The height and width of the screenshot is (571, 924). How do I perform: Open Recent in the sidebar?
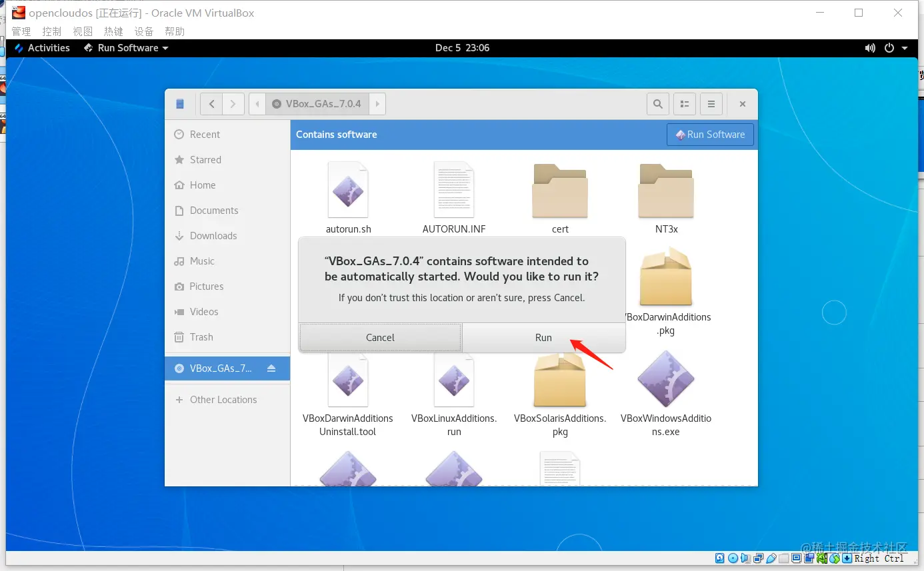tap(227, 135)
